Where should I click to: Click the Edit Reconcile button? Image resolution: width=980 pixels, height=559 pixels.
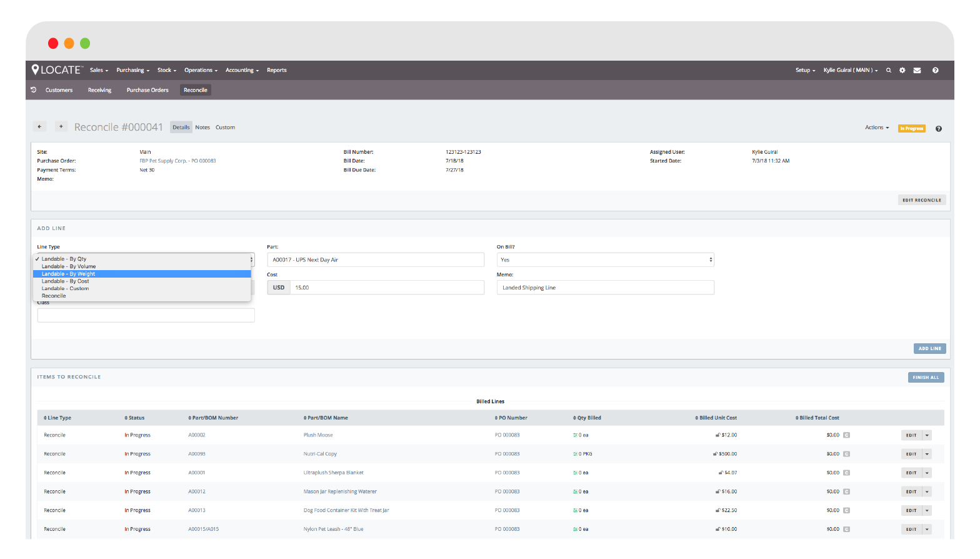[922, 200]
